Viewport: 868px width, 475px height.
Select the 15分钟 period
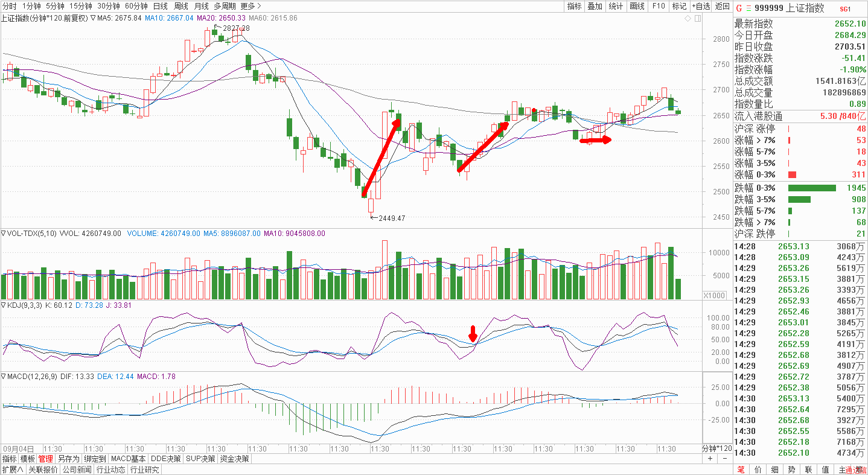(81, 6)
